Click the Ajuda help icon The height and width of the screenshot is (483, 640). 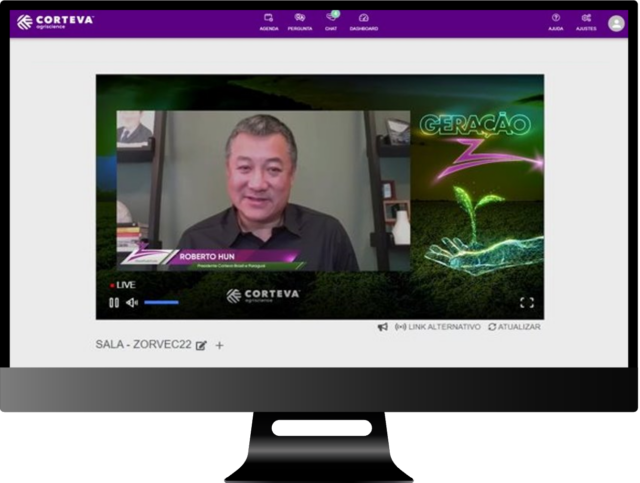[x=556, y=21]
